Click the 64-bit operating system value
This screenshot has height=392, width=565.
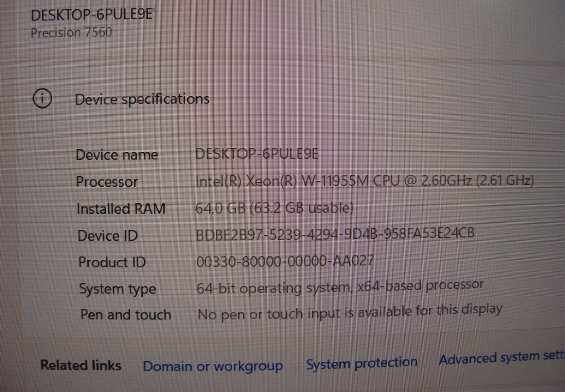(x=340, y=287)
